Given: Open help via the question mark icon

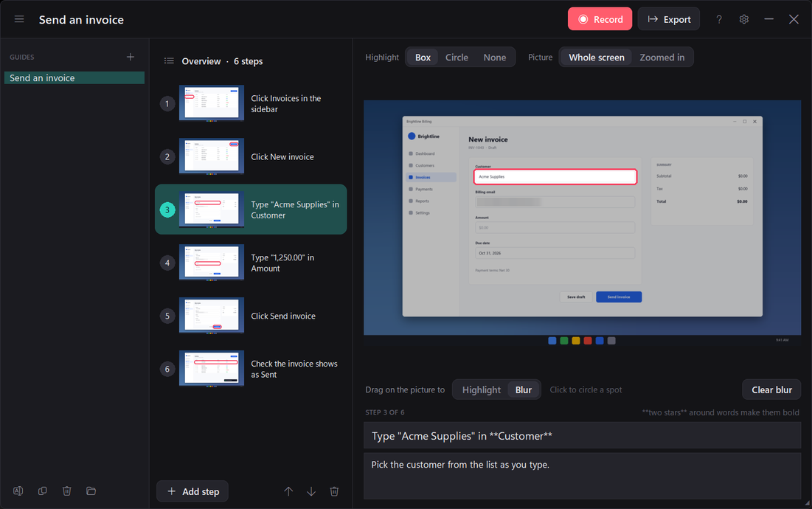Looking at the screenshot, I should 719,19.
